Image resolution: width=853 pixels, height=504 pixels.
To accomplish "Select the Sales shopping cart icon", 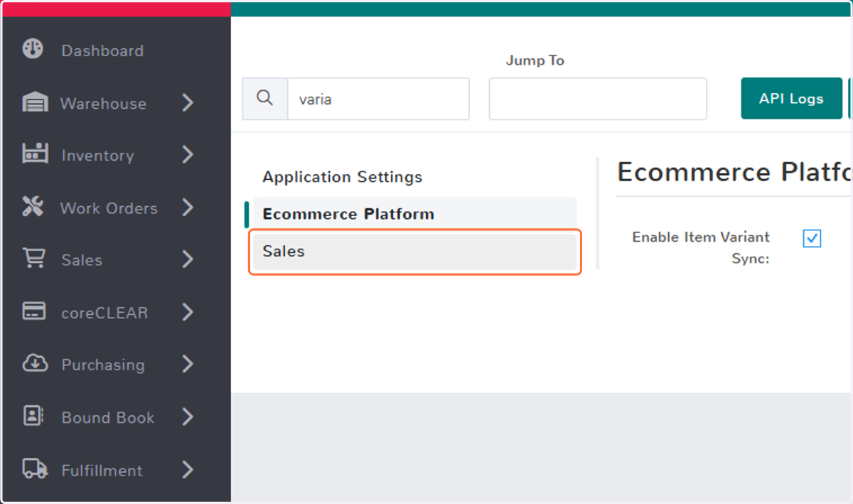I will pos(33,258).
